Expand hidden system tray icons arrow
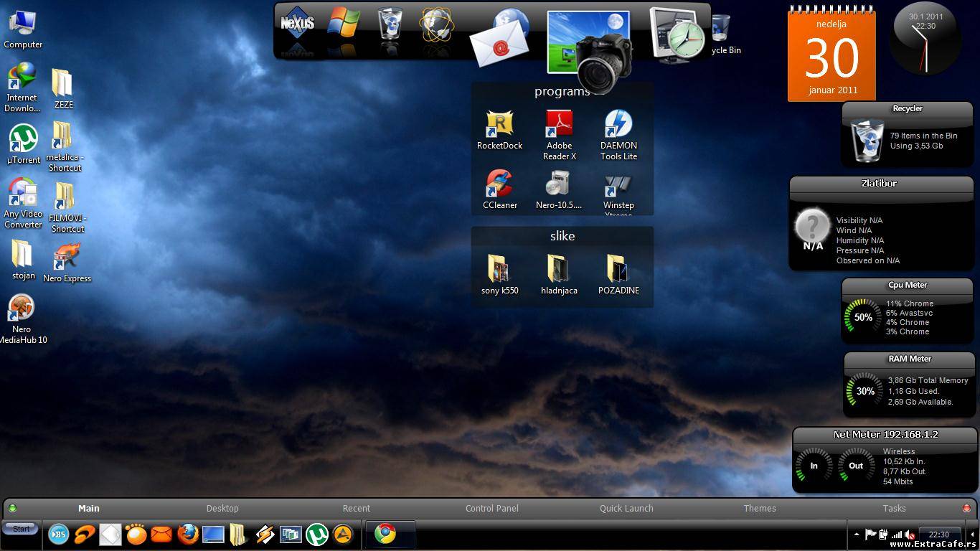This screenshot has width=980, height=551. 857,534
